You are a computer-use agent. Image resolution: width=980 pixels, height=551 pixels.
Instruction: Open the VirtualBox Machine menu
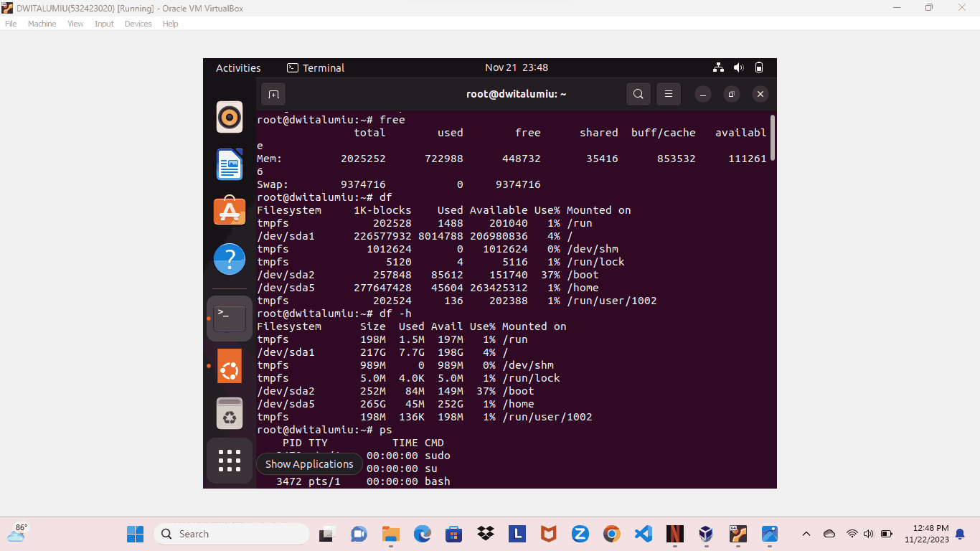[x=42, y=24]
